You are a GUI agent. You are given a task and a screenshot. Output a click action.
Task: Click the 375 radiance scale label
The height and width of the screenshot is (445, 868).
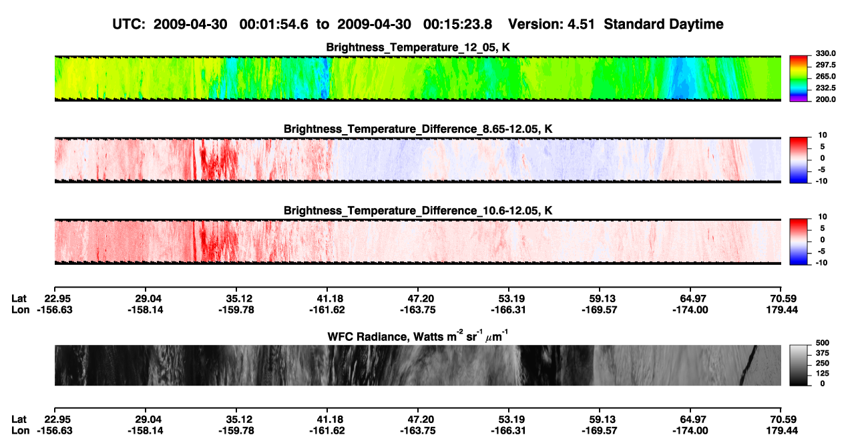822,352
